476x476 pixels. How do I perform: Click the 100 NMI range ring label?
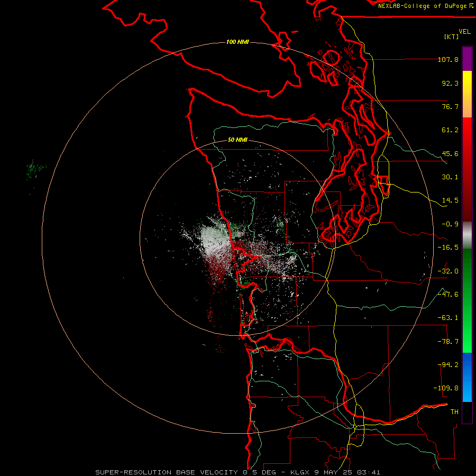pyautogui.click(x=237, y=42)
